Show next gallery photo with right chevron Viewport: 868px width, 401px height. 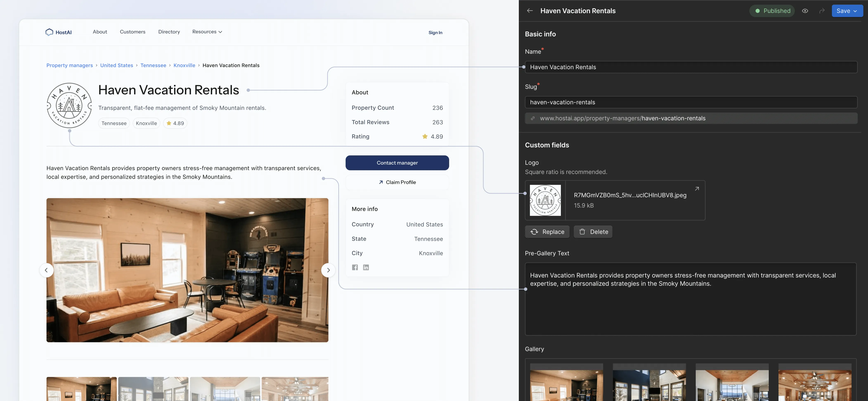328,270
